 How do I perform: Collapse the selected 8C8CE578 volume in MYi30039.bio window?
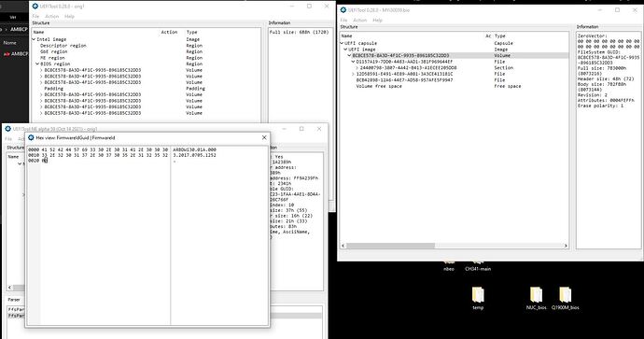click(x=349, y=55)
